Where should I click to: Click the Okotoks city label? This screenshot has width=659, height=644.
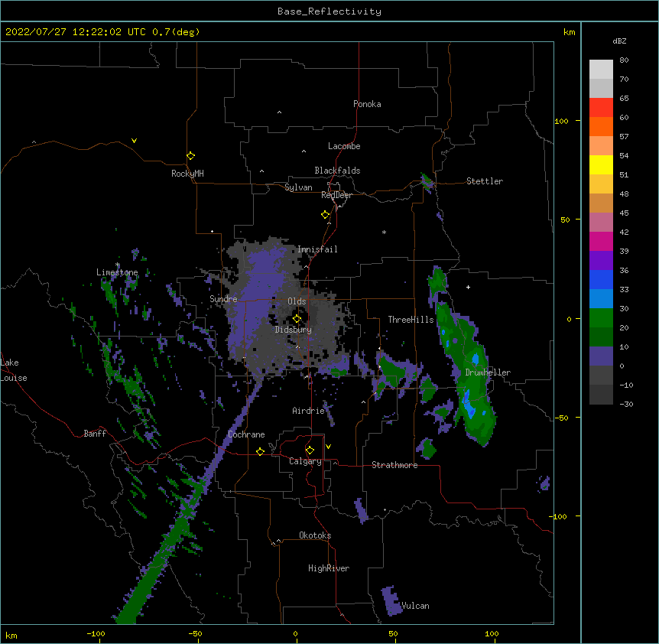coord(315,535)
